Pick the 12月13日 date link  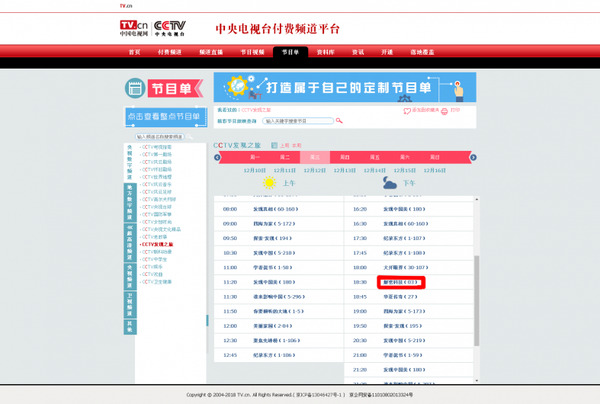point(345,170)
